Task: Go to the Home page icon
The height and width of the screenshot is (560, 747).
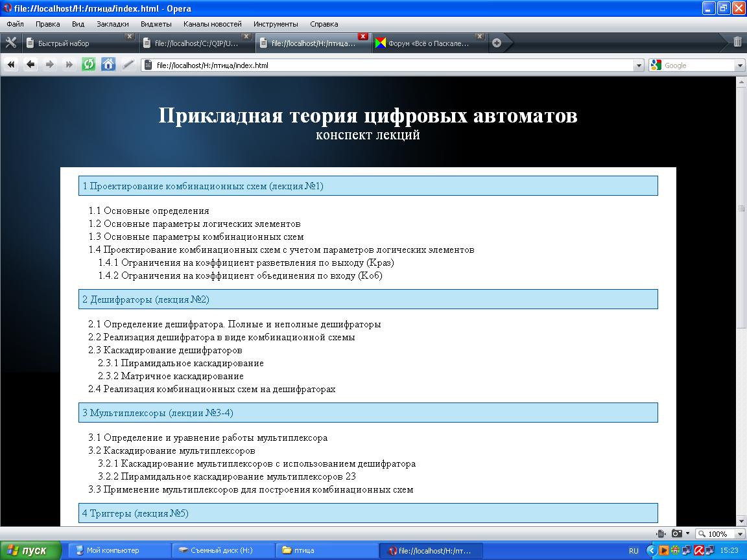Action: [108, 65]
